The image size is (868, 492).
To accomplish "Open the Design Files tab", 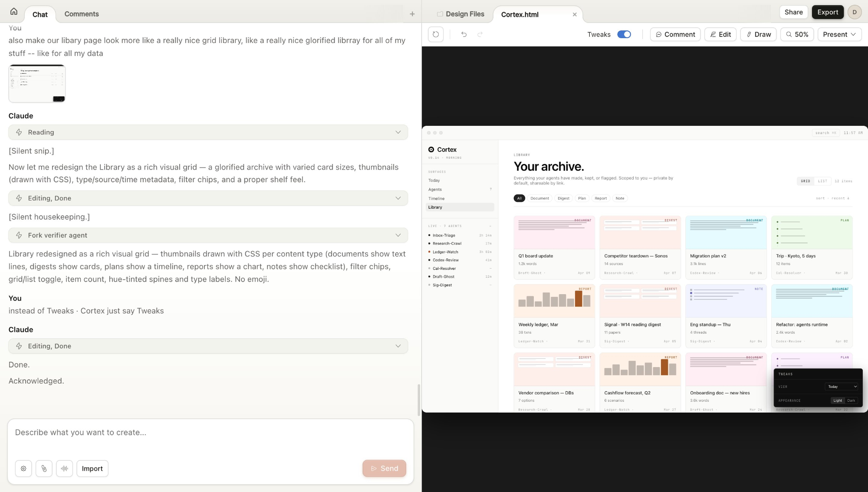I will [460, 14].
